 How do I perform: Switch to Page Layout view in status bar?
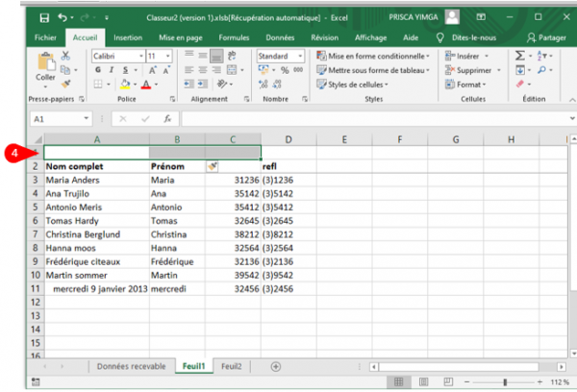423,382
